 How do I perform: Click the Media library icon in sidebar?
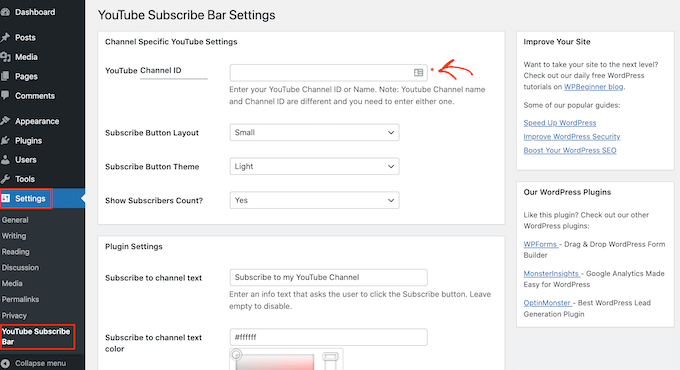click(5, 57)
